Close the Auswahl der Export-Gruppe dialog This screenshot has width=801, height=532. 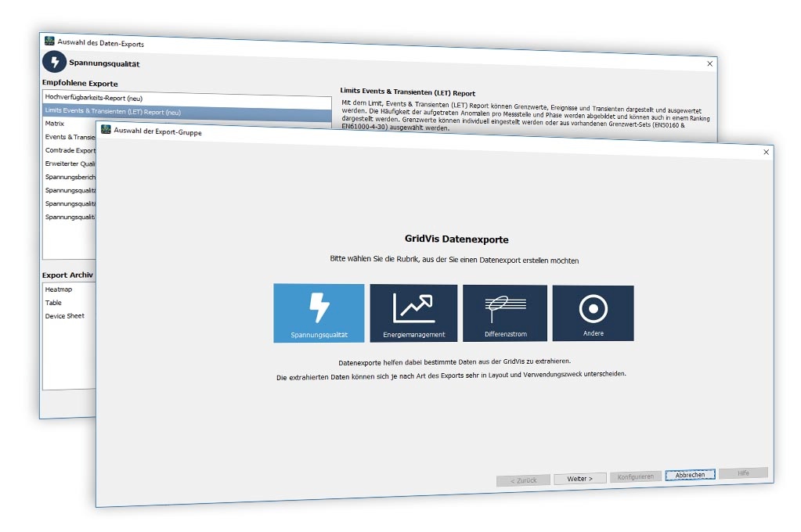click(x=766, y=152)
